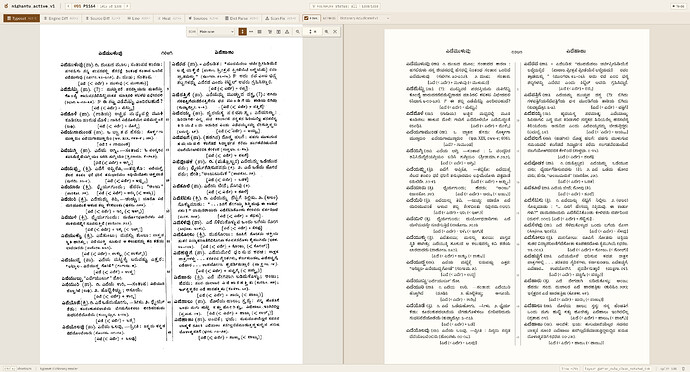Screen dimensions: 690x372
Task: Go to the next page with the right arrow
Action: pos(127,6)
